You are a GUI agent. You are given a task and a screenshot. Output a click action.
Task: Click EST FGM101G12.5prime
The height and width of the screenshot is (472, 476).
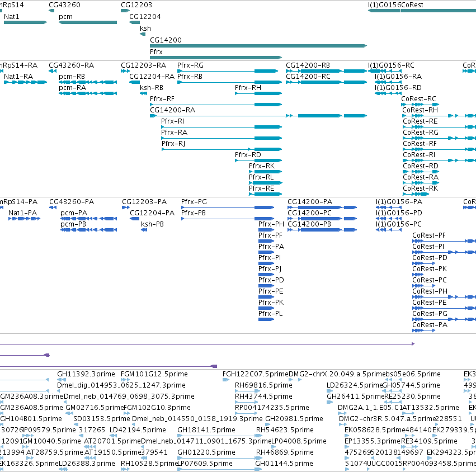pos(125,380)
